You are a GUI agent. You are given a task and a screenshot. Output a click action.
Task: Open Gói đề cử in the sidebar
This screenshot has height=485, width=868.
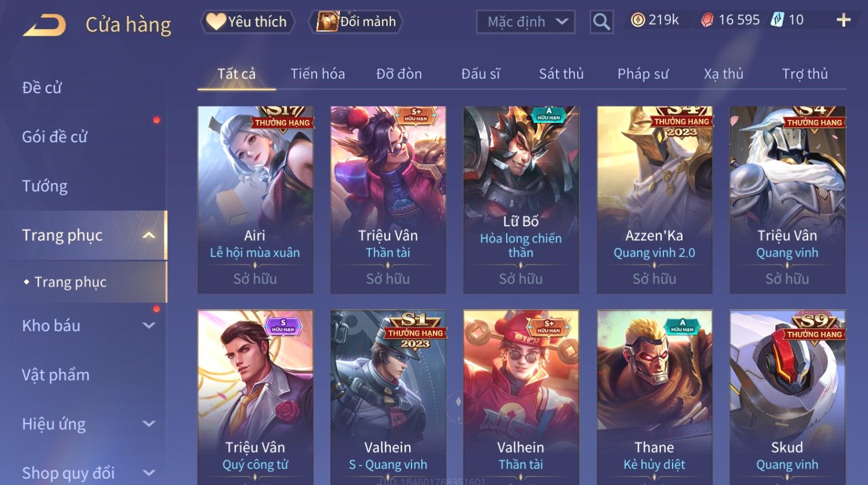tap(55, 137)
